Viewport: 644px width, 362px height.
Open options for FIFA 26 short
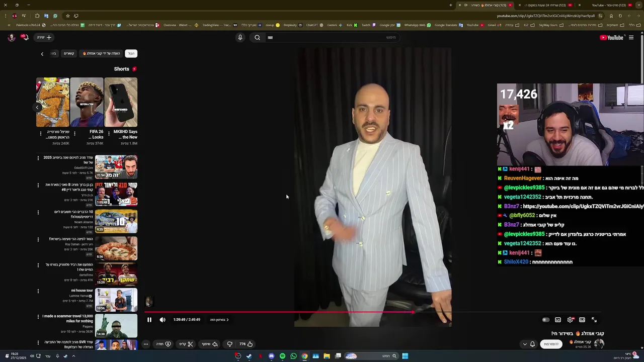coord(74,133)
